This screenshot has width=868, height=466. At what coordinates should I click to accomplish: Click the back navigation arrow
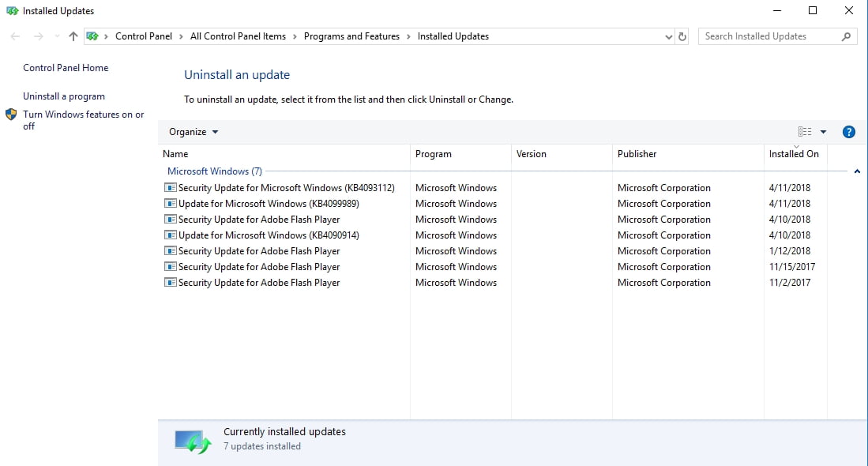click(14, 36)
